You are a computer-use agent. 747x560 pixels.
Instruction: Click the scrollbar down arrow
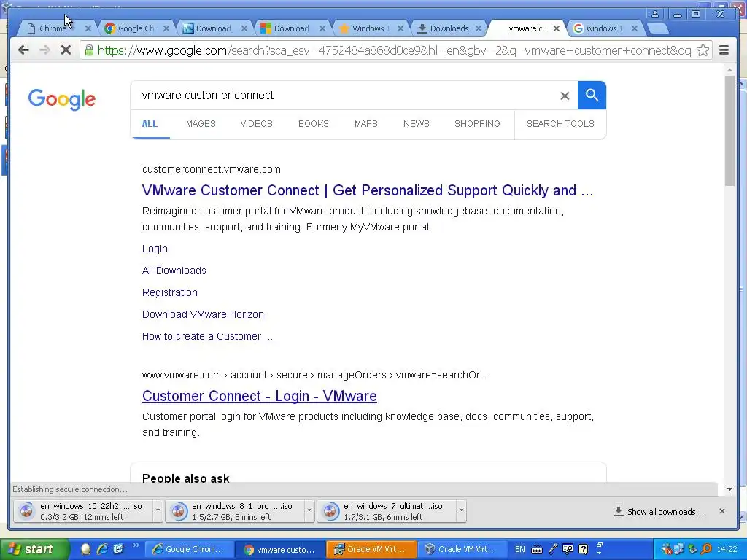(x=729, y=489)
